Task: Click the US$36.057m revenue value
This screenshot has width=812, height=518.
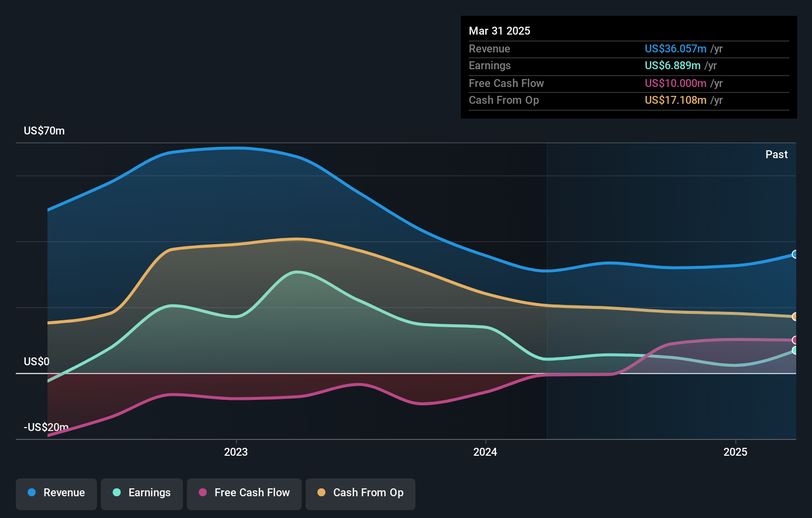Action: point(676,48)
